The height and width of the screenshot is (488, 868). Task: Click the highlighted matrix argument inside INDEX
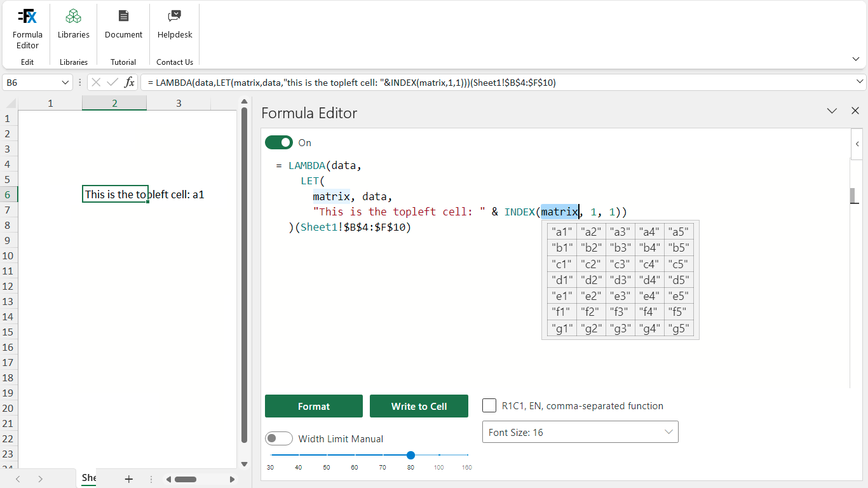[560, 212]
